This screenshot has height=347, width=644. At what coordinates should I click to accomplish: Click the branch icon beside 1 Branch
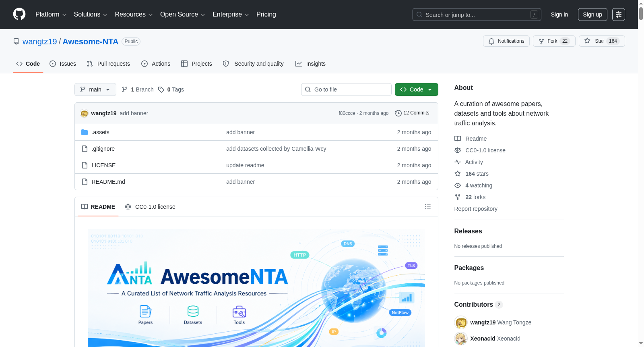pos(125,89)
